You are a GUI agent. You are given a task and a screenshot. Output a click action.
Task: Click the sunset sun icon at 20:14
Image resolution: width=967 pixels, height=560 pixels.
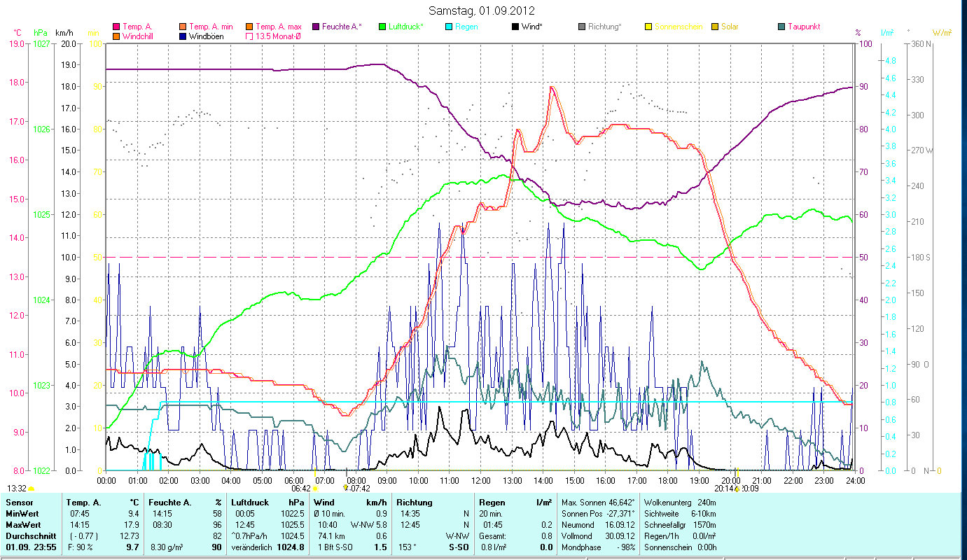737,488
